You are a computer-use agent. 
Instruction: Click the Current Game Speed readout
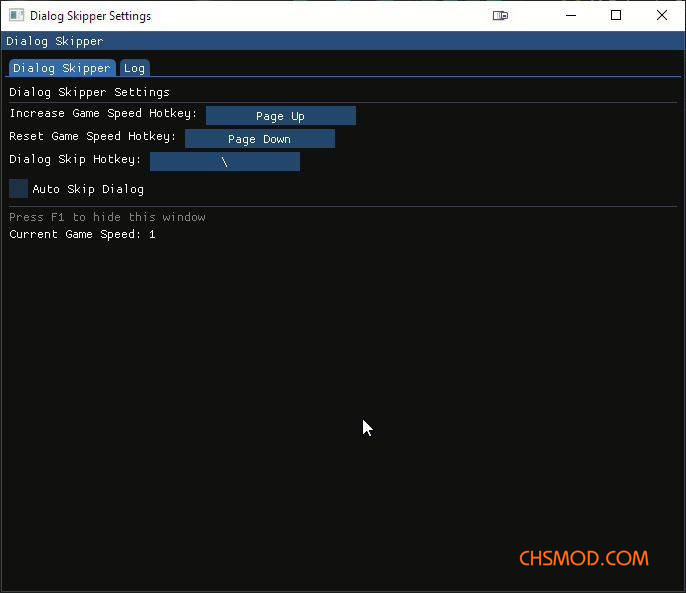tap(82, 234)
